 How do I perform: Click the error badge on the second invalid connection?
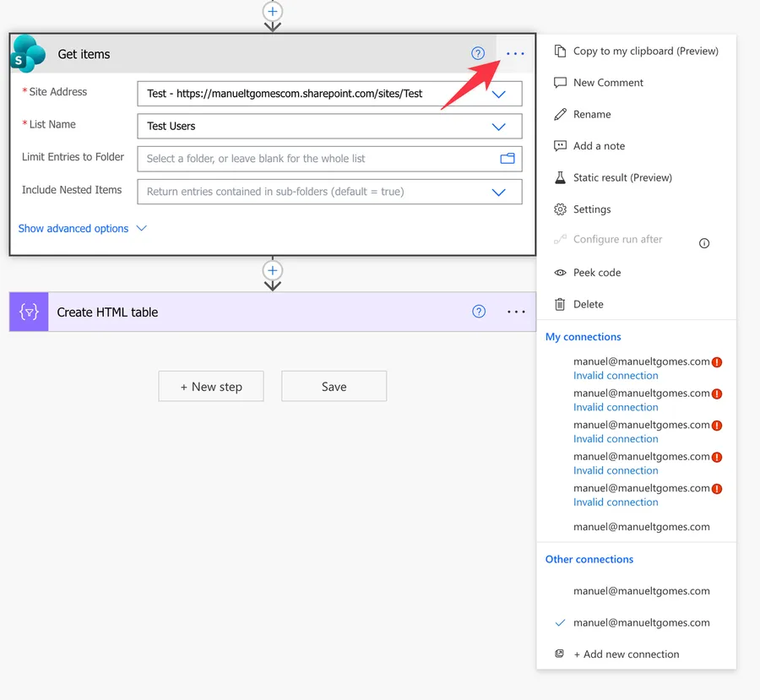point(717,393)
